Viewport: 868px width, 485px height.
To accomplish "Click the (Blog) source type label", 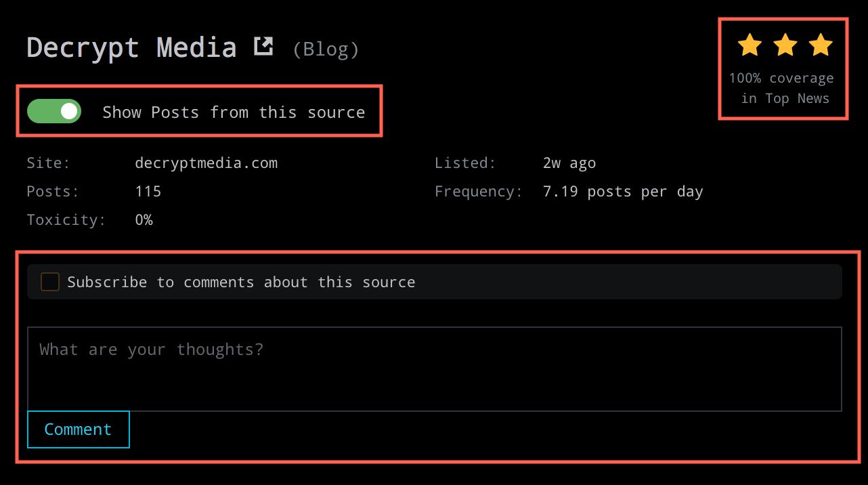I will pos(326,49).
